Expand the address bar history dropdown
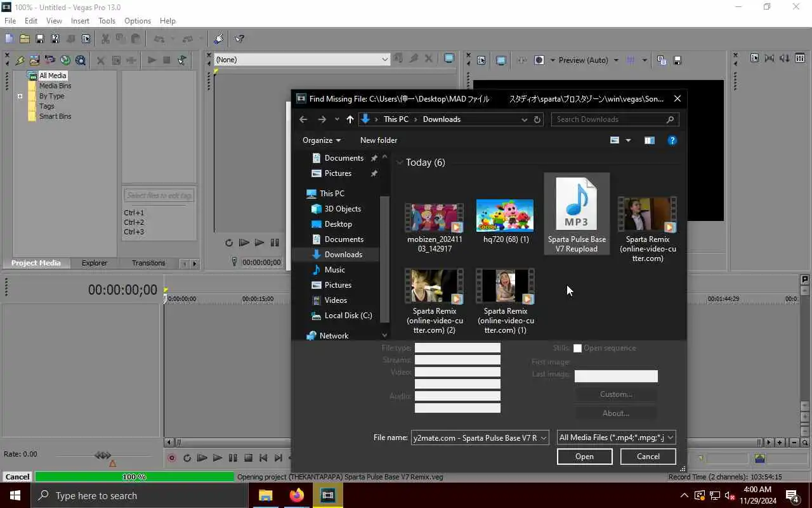 tap(524, 119)
